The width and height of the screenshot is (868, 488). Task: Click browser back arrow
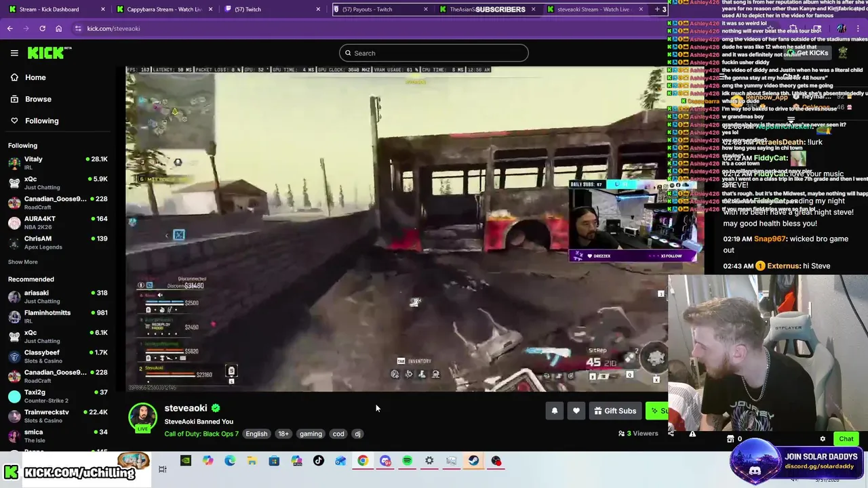(10, 28)
